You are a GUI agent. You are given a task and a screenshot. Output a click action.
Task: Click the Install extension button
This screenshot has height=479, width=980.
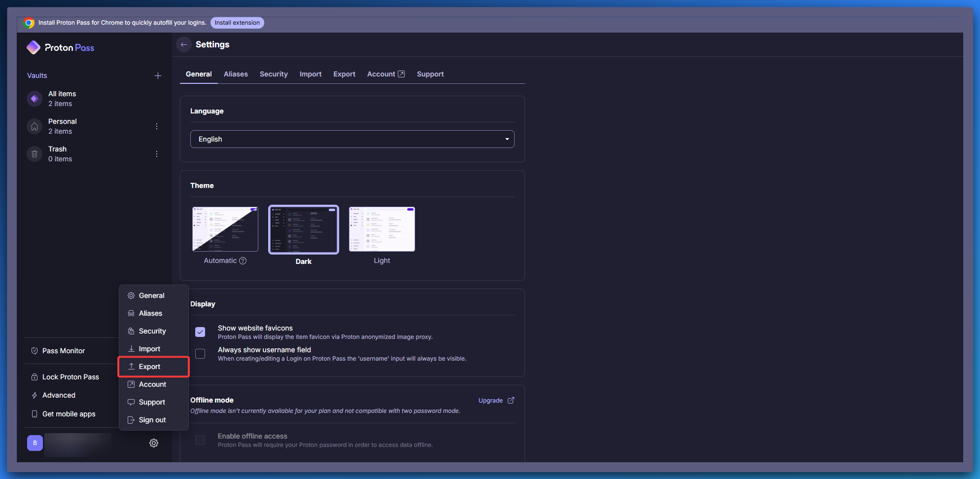click(237, 23)
